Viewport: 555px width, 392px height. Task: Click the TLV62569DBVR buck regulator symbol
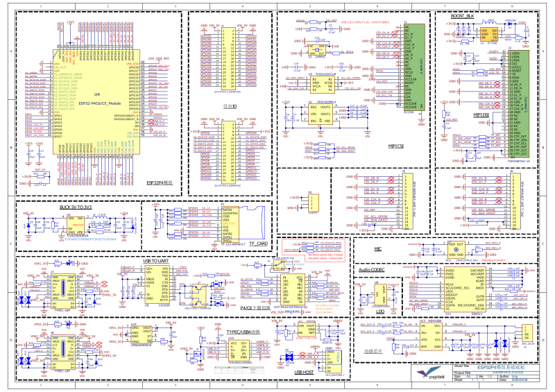(76, 225)
